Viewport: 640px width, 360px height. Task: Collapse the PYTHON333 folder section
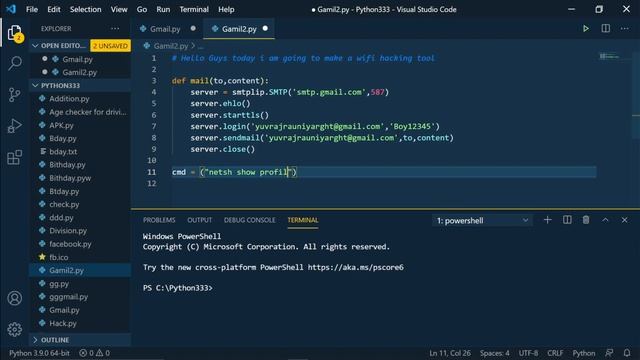[80, 86]
